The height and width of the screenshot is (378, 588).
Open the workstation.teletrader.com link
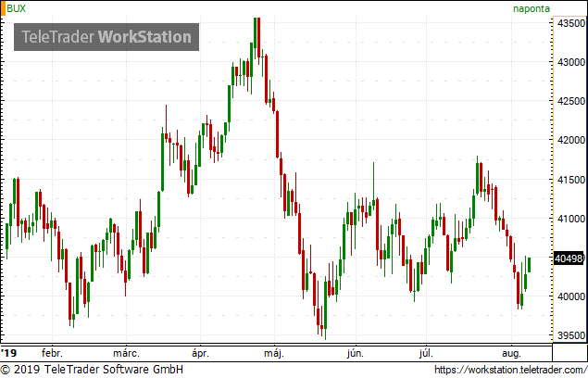[x=511, y=370]
